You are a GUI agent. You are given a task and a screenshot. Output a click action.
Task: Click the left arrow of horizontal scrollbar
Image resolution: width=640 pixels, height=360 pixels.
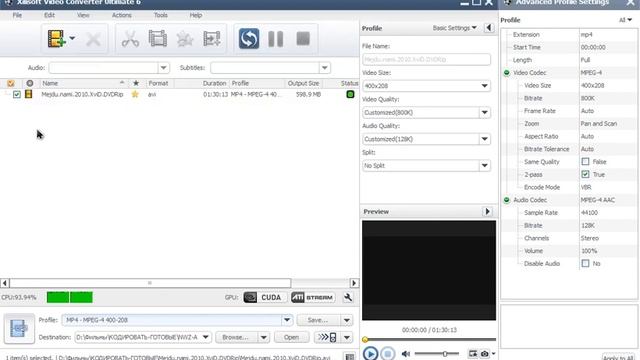(4, 283)
